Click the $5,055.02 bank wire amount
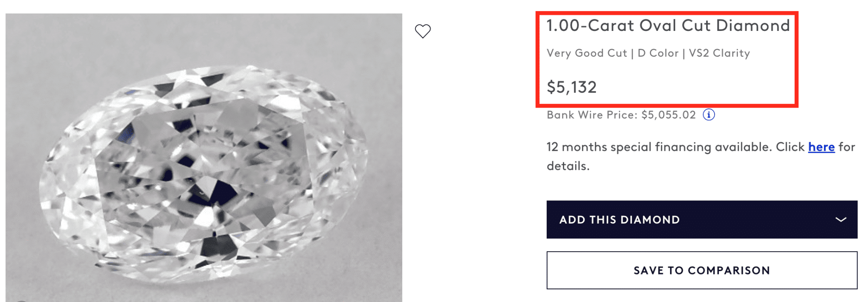The height and width of the screenshot is (302, 868). pos(668,115)
